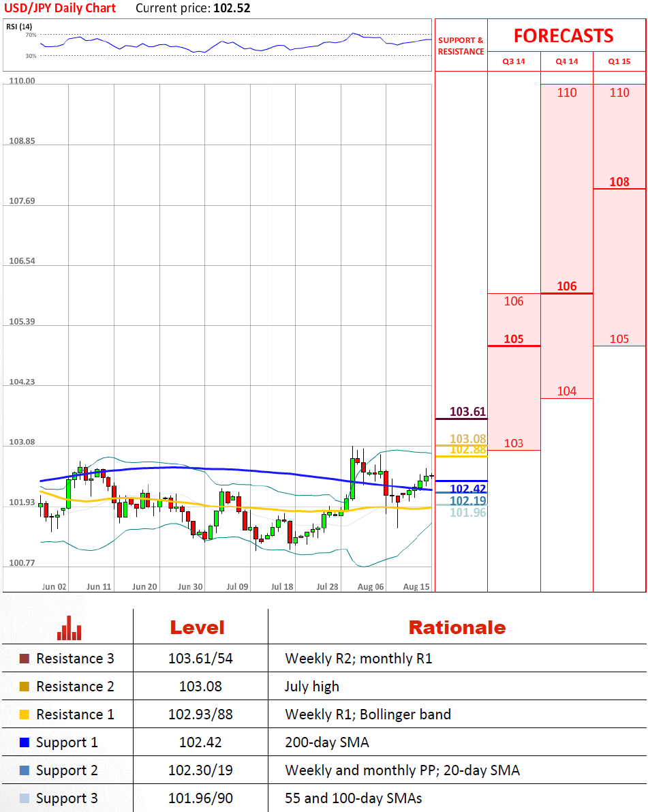Click the 'FORECASTS' heading
648x812 pixels.
click(564, 35)
